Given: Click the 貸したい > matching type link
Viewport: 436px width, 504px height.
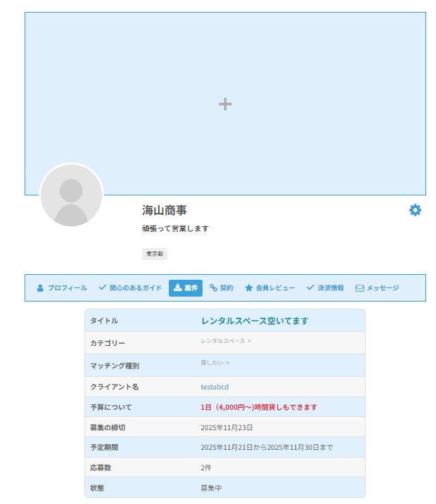Looking at the screenshot, I should click(214, 363).
